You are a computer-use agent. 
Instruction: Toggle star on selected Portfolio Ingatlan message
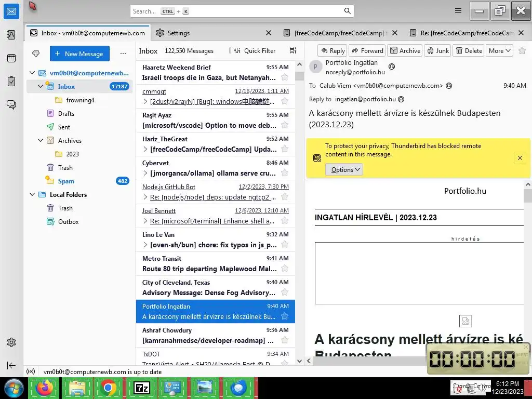point(285,316)
